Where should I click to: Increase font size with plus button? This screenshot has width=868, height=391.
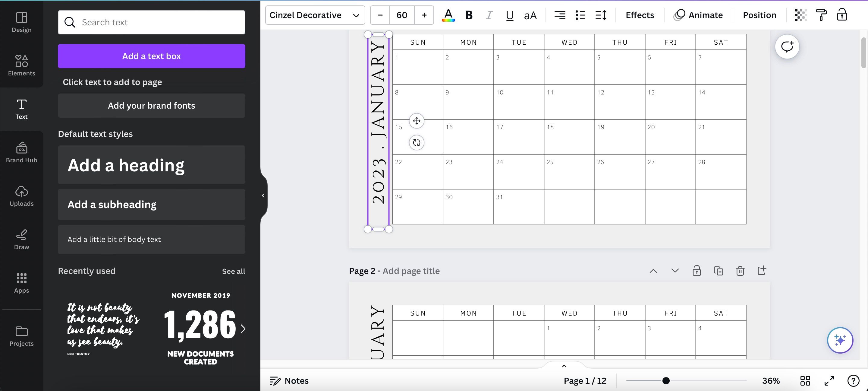[x=424, y=15]
